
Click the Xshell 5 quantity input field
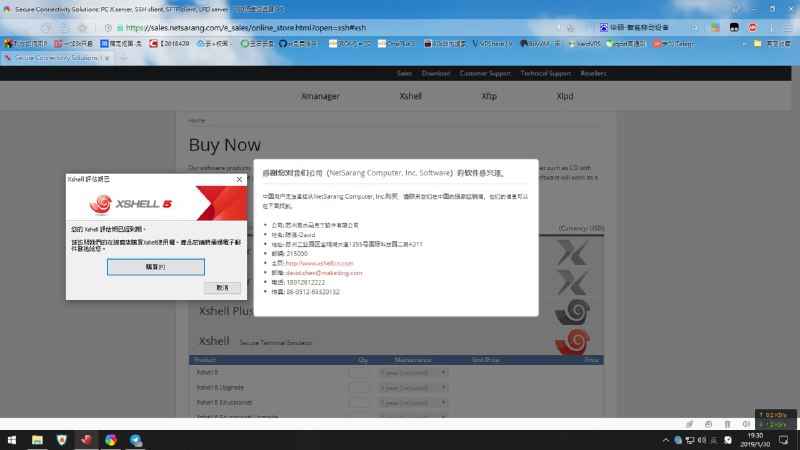click(359, 373)
